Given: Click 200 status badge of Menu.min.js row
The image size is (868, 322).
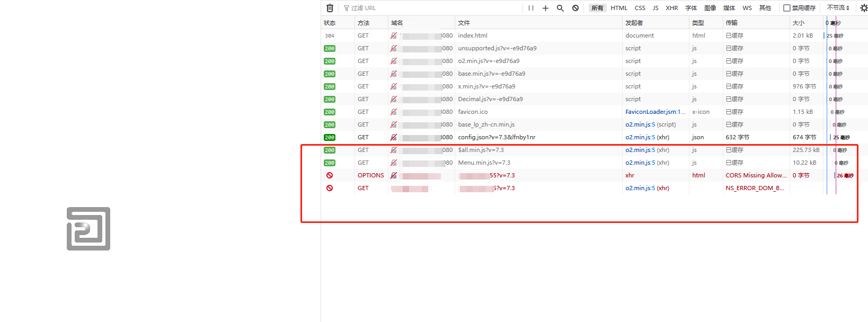Looking at the screenshot, I should 330,163.
